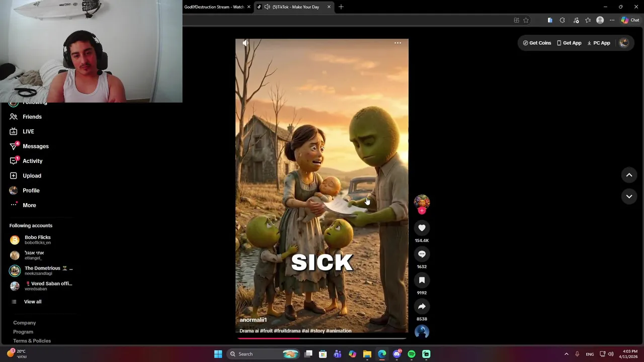Close the God0fDestruction Stream tab

pyautogui.click(x=249, y=7)
